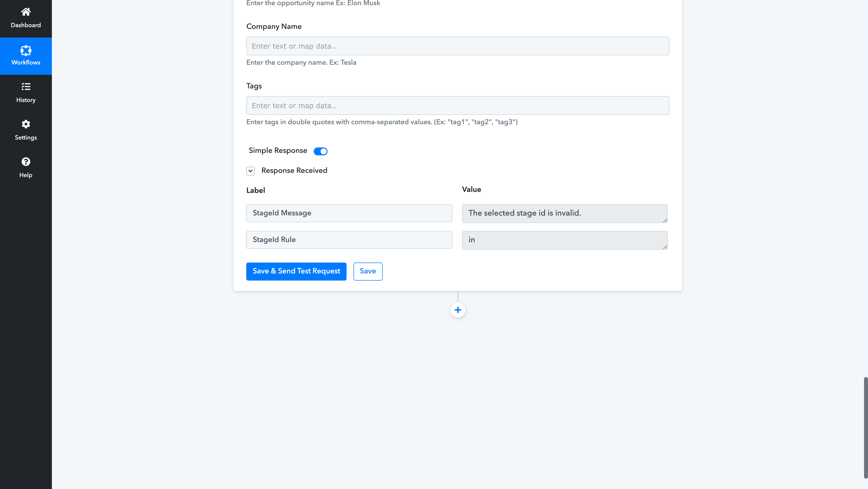Image resolution: width=868 pixels, height=489 pixels.
Task: Click the 'The selected stage id is invalid' value box
Action: pos(565,213)
